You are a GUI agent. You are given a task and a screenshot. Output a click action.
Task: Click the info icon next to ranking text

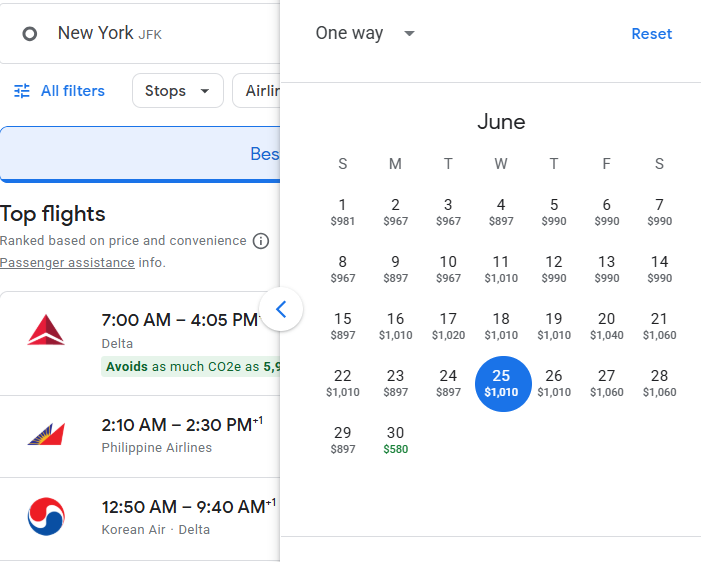coord(261,241)
